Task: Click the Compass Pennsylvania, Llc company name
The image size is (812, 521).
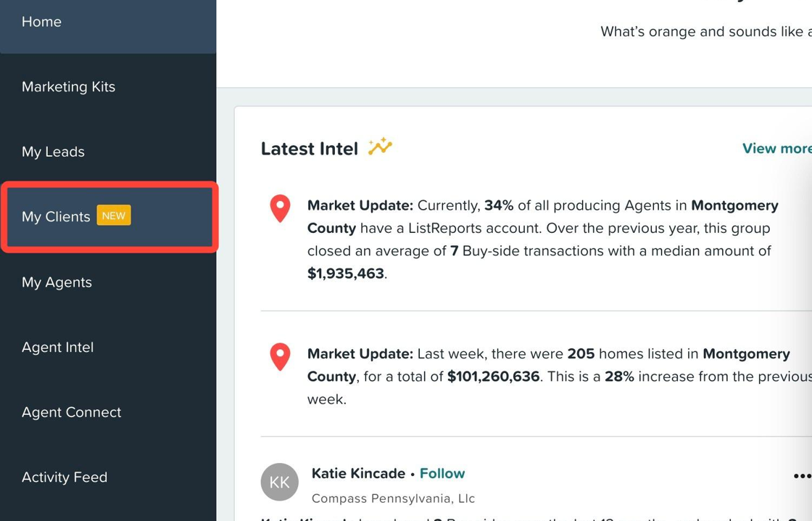Action: click(x=393, y=498)
